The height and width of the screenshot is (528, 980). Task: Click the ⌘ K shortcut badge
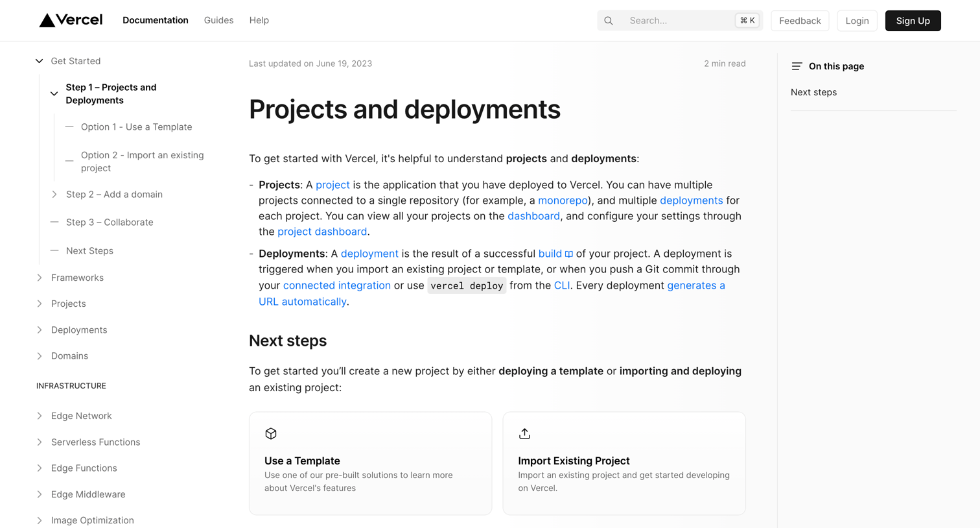747,21
